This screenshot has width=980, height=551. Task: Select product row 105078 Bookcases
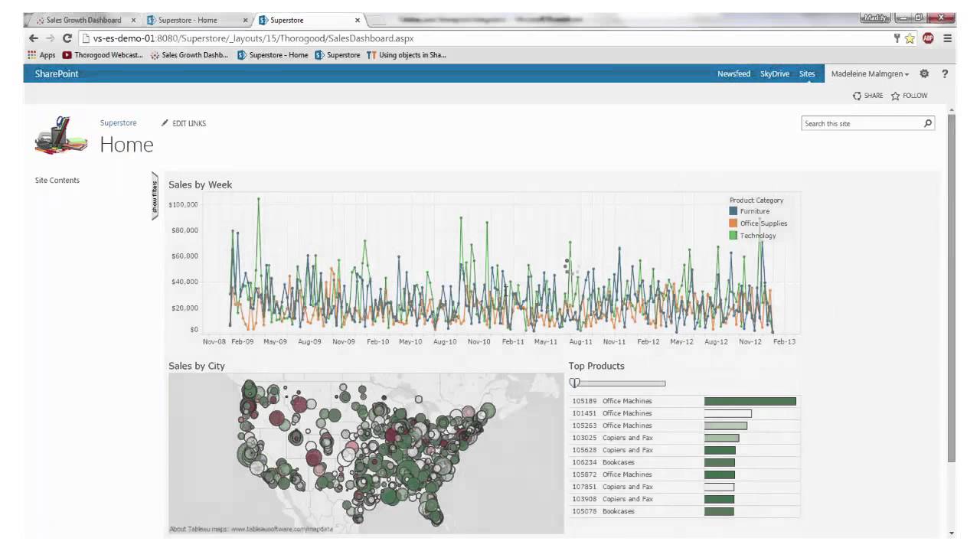(684, 511)
